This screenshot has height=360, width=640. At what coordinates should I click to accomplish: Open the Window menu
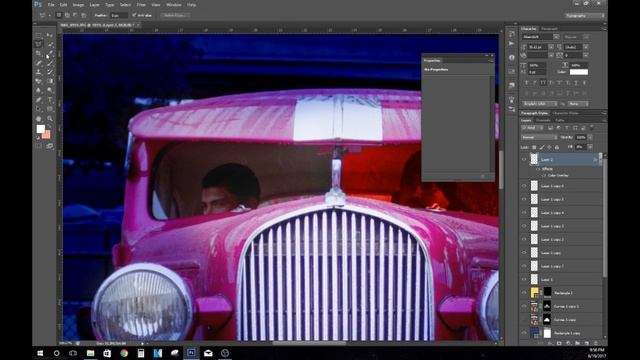[173, 5]
